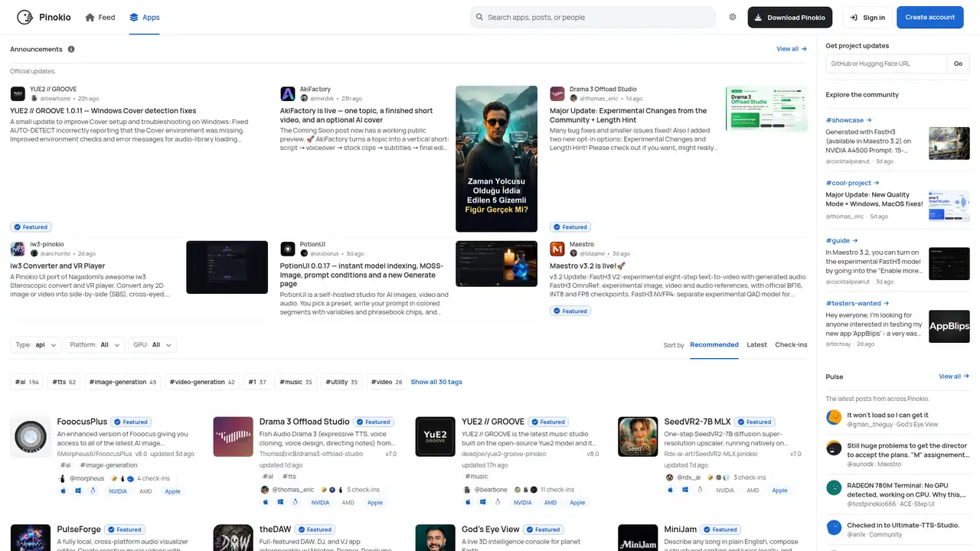Click the theDAW app icon
This screenshot has height=551, width=980.
233,537
